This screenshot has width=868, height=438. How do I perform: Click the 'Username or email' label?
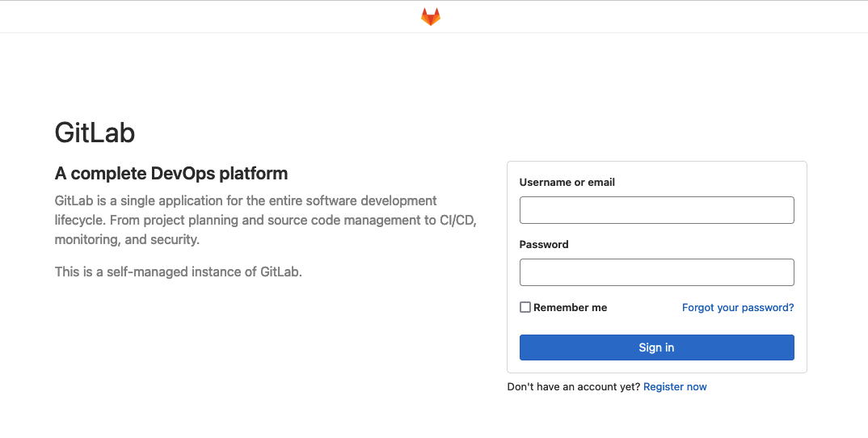[567, 182]
